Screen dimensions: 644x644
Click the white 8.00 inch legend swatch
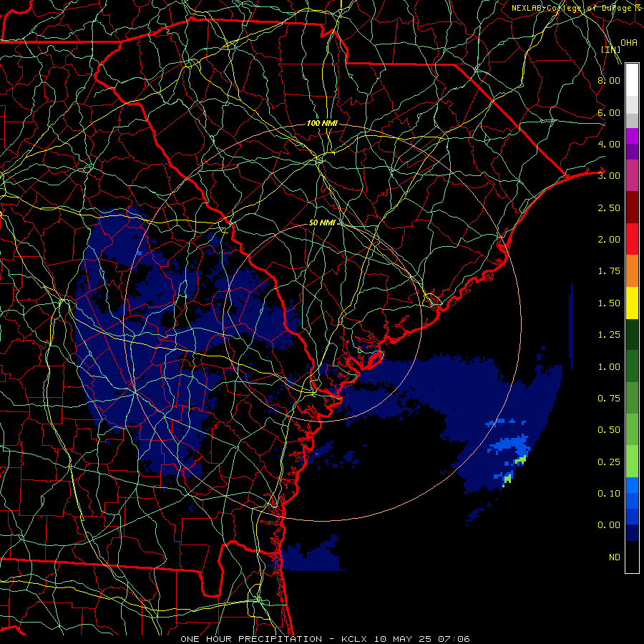[x=632, y=80]
